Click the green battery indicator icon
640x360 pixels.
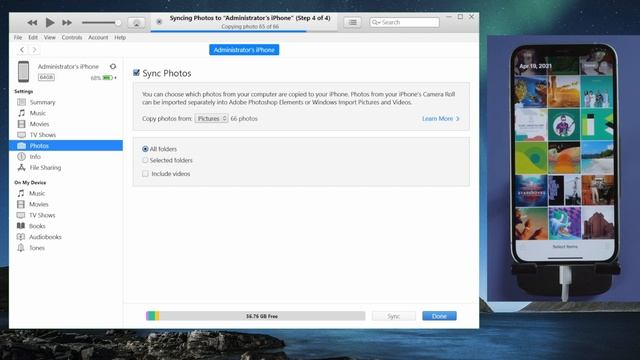tap(107, 78)
